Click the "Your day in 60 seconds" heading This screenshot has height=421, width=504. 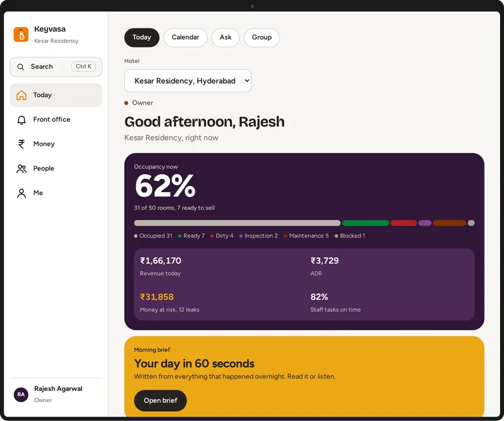tap(194, 364)
